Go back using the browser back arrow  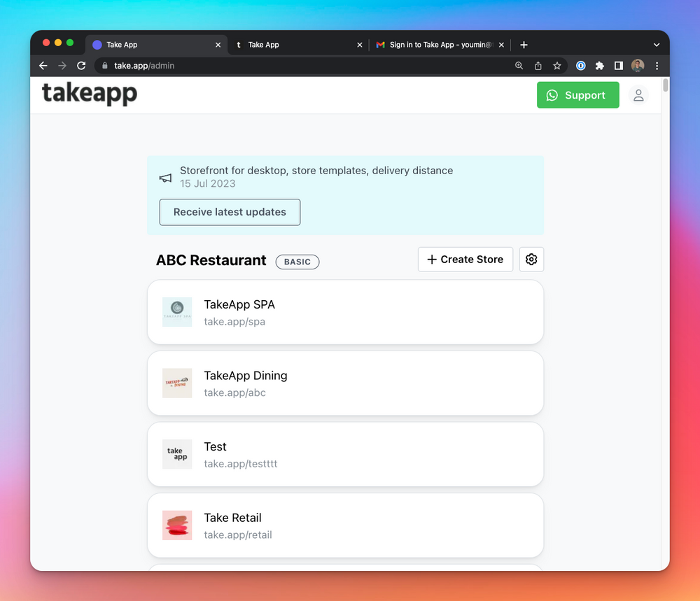coord(43,66)
